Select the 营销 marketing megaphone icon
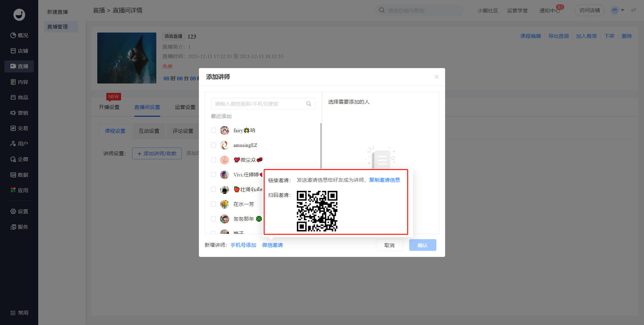 click(x=13, y=113)
